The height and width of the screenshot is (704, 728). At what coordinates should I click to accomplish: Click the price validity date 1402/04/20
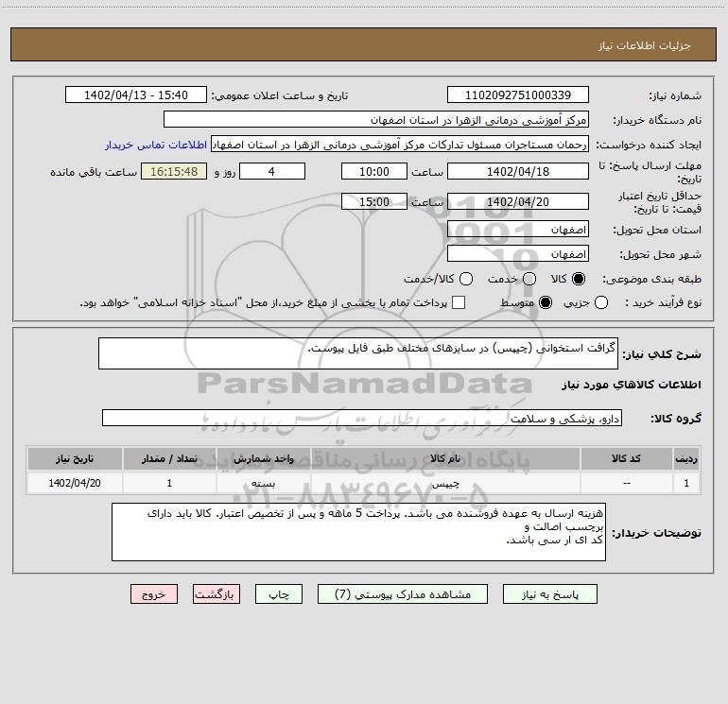(x=518, y=202)
